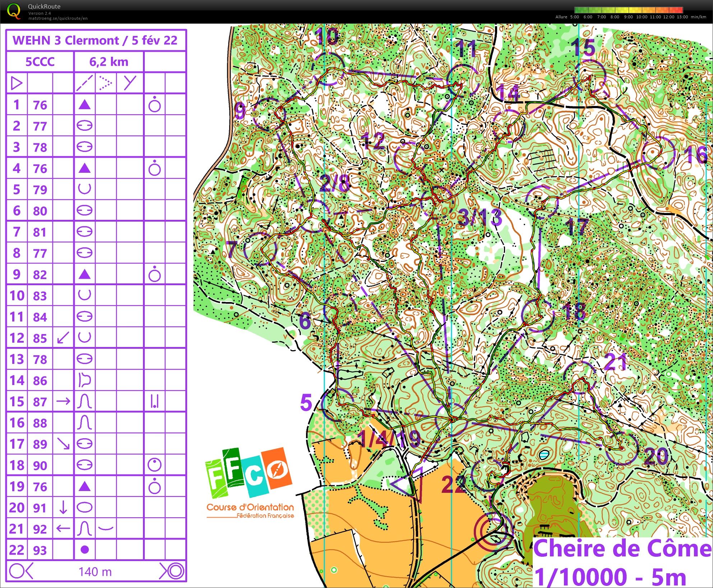713x588 pixels.
Task: Click the QuickRoute Q logo
Action: pyautogui.click(x=14, y=11)
